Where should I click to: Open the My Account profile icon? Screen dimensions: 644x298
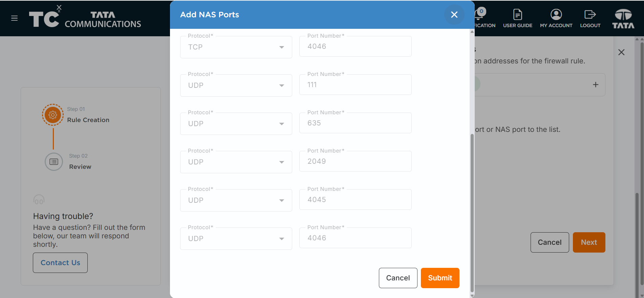(x=556, y=15)
